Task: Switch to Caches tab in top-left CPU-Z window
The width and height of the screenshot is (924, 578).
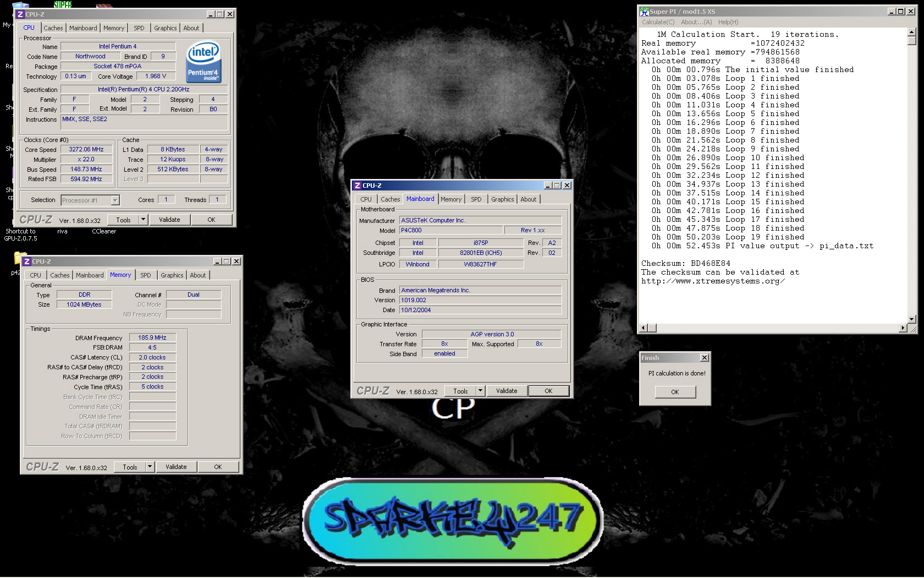Action: (53, 28)
